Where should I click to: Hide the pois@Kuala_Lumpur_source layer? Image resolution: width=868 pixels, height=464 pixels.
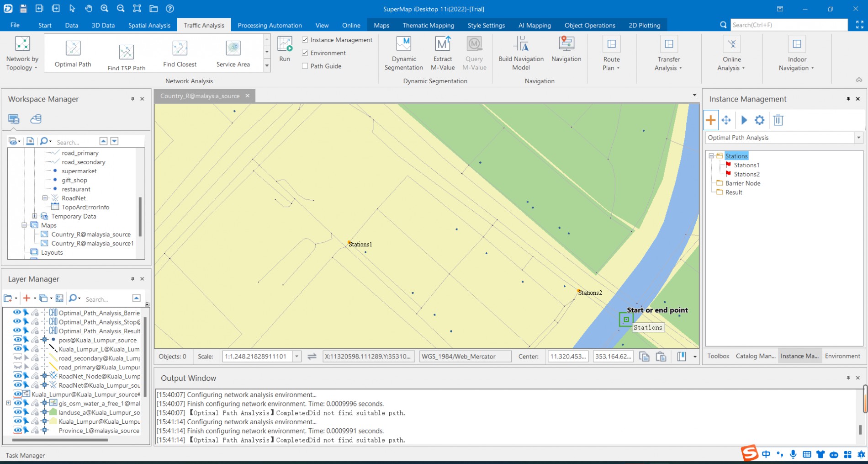[17, 340]
